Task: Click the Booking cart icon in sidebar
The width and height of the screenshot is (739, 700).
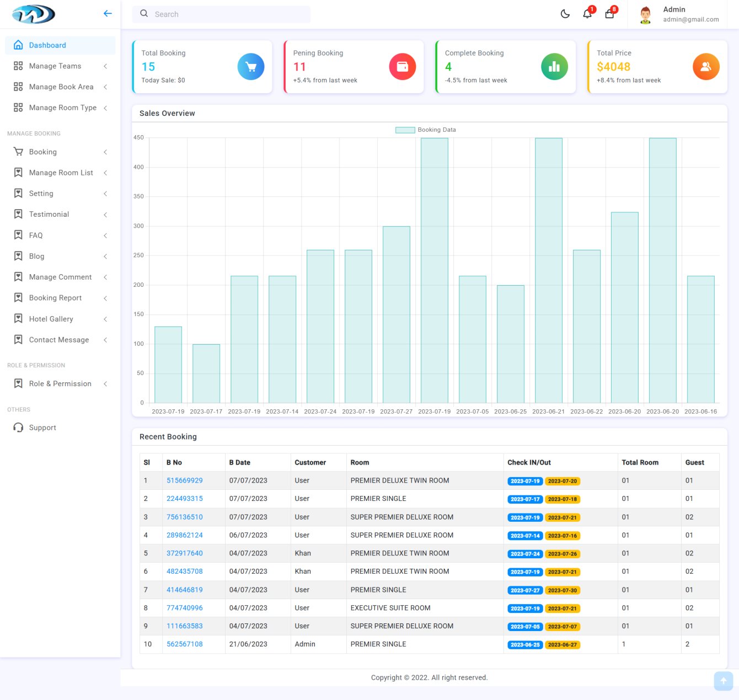Action: tap(18, 152)
